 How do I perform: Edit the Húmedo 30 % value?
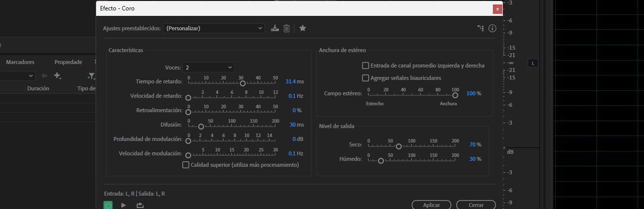[473, 159]
